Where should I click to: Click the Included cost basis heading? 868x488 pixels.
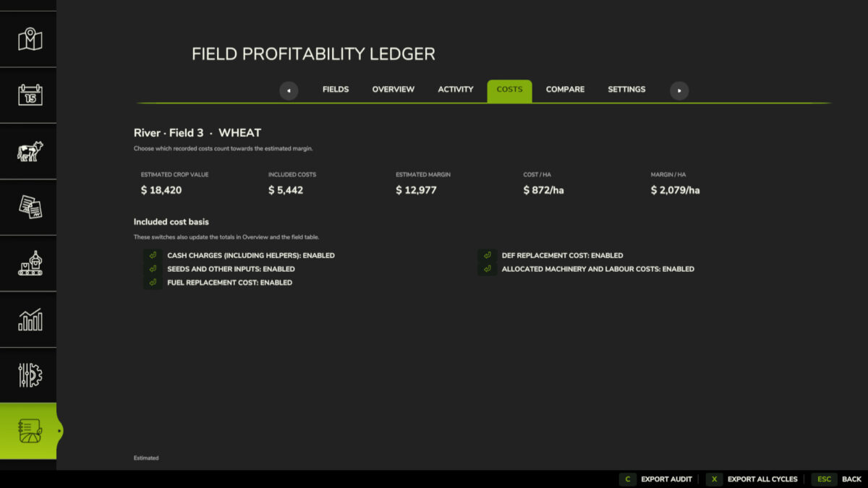(x=171, y=222)
